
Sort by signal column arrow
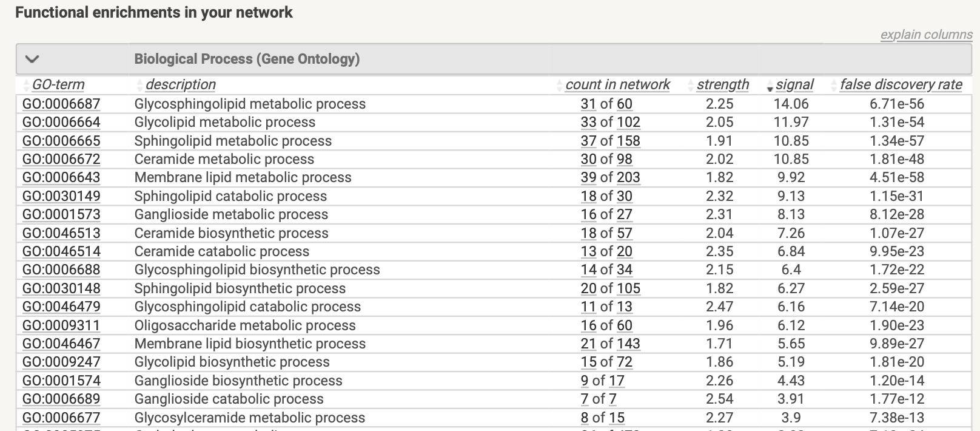(770, 86)
